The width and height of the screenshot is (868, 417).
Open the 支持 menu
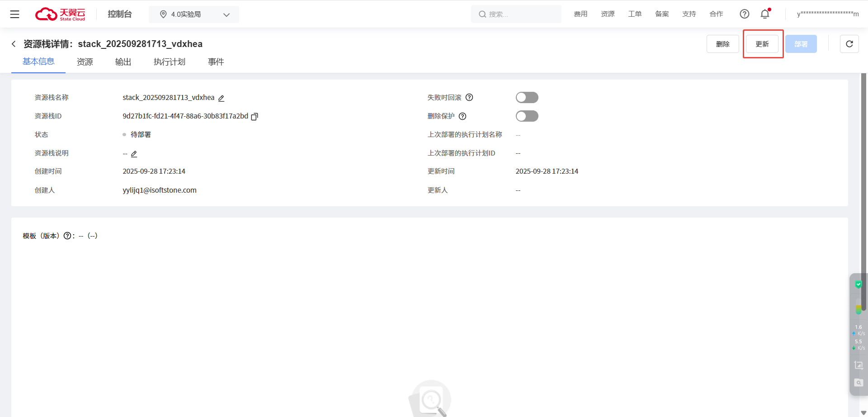689,14
